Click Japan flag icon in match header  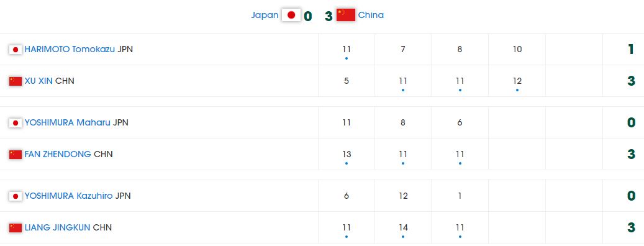click(x=291, y=15)
